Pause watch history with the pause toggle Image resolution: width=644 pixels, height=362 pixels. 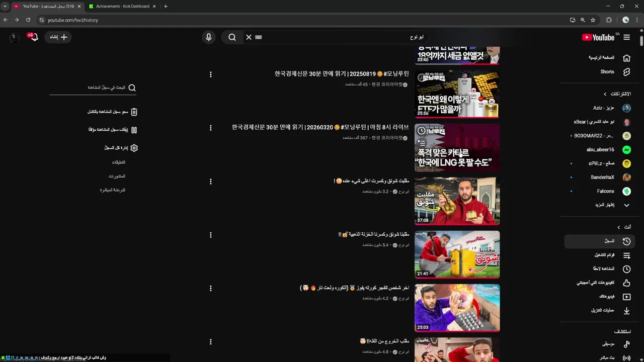point(134,130)
